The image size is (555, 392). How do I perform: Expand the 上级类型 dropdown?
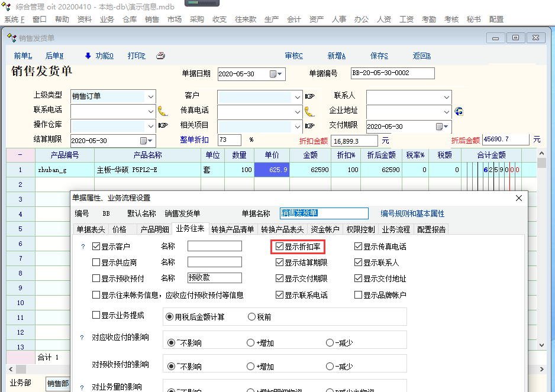coord(151,96)
